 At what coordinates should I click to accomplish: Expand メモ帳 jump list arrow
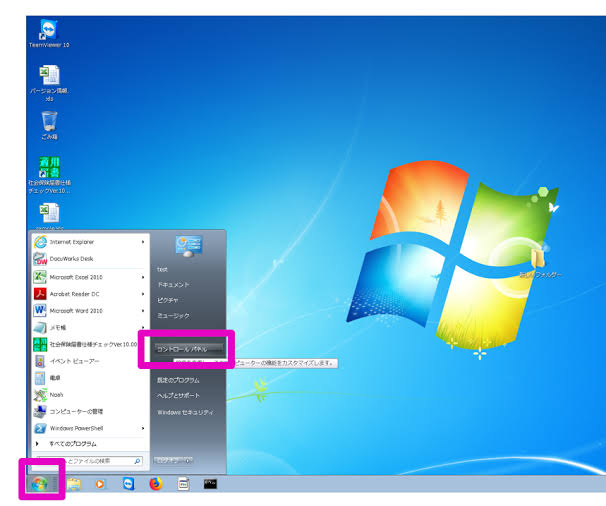[x=143, y=328]
